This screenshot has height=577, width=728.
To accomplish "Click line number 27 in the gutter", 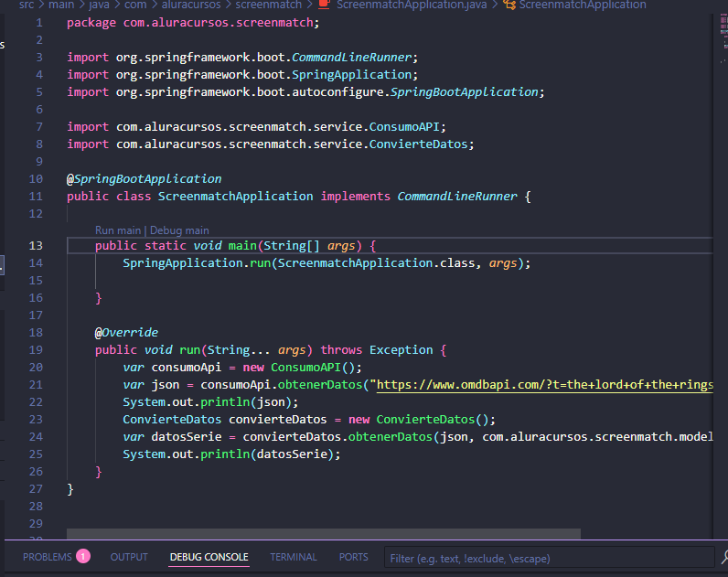I will pos(36,489).
